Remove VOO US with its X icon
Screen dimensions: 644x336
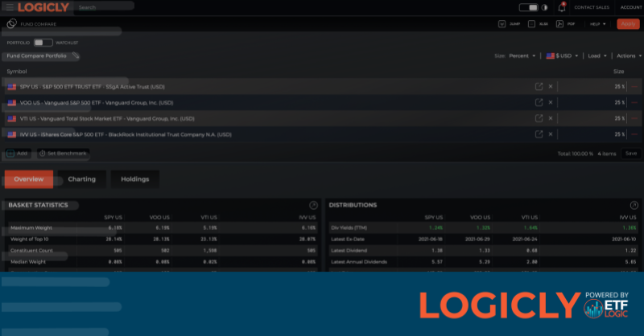(551, 102)
